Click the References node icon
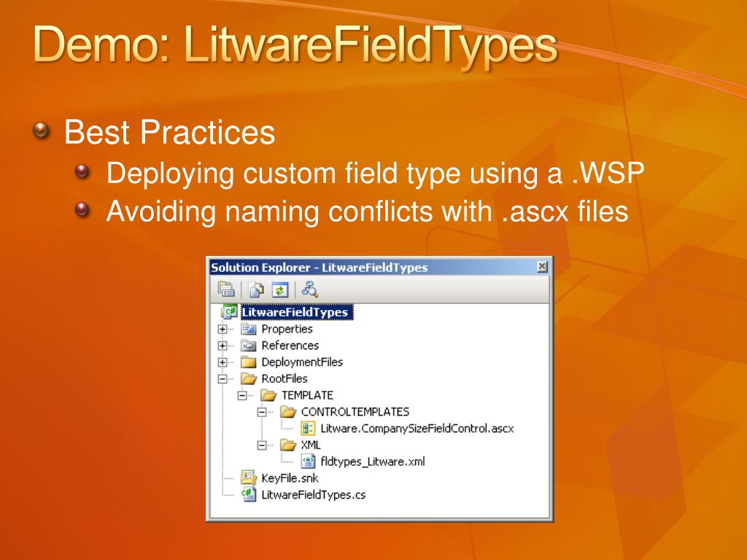The height and width of the screenshot is (560, 747). [249, 346]
